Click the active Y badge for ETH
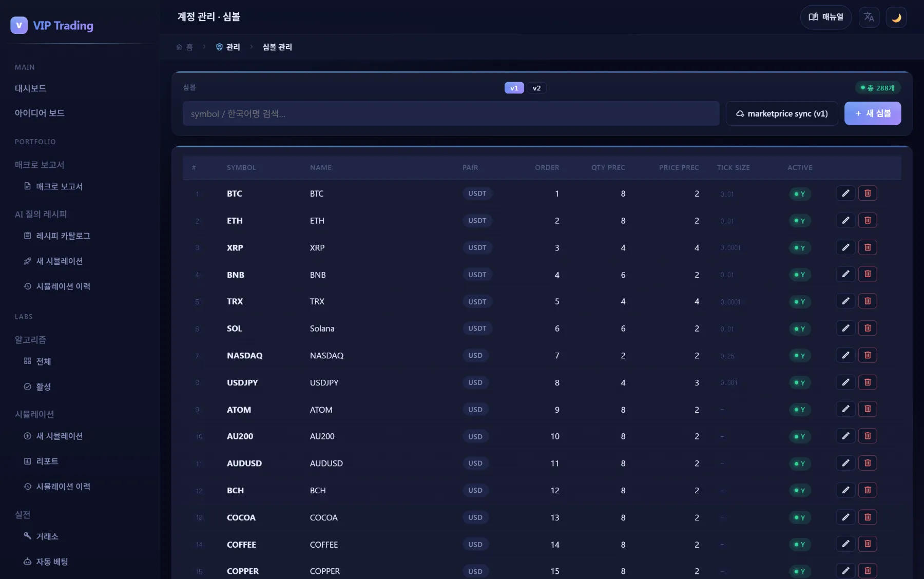This screenshot has height=579, width=924. click(800, 221)
